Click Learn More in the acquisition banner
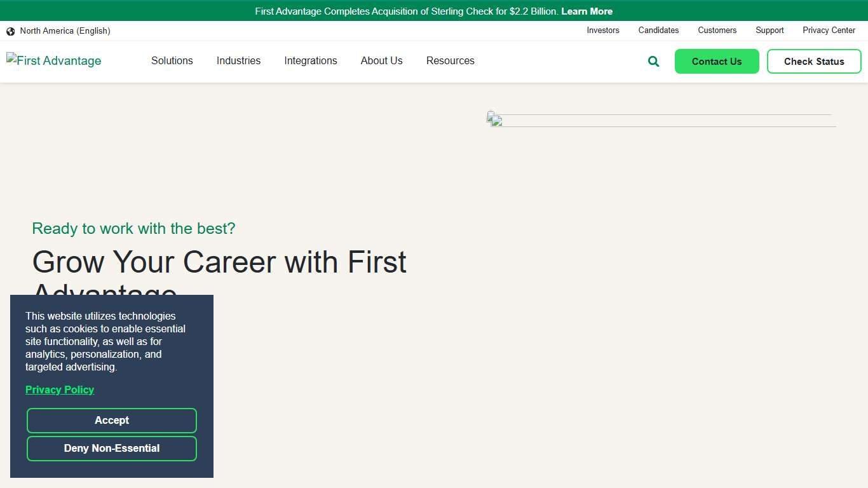The height and width of the screenshot is (488, 868). click(587, 11)
